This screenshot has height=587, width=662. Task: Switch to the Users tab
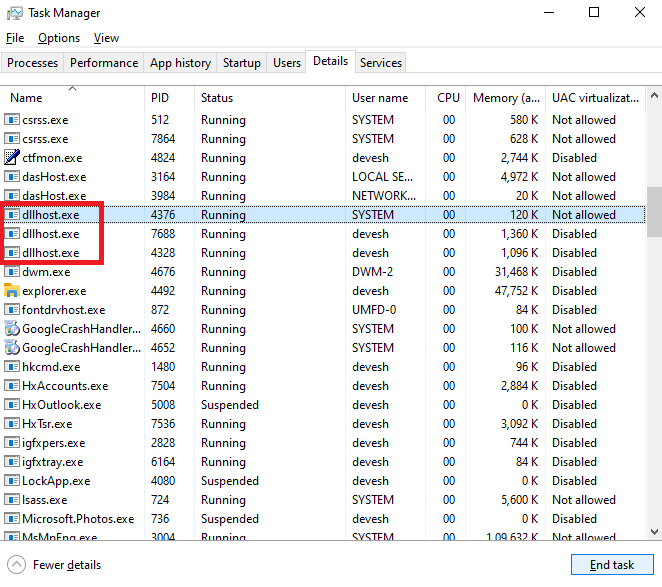(x=287, y=63)
